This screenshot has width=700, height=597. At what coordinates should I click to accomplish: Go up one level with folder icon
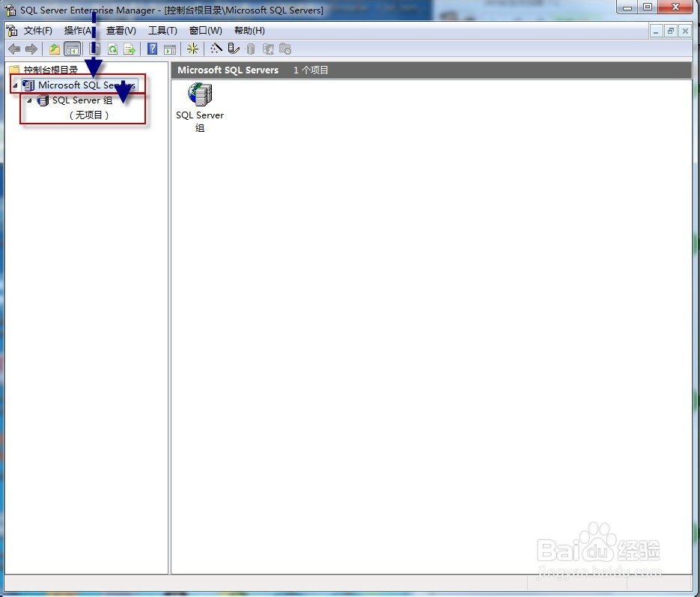pos(55,49)
